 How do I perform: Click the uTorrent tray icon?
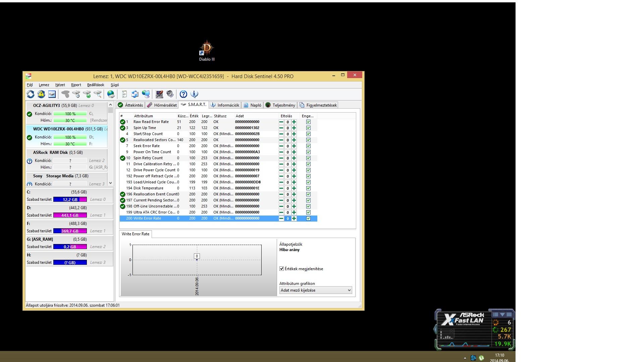(482, 358)
